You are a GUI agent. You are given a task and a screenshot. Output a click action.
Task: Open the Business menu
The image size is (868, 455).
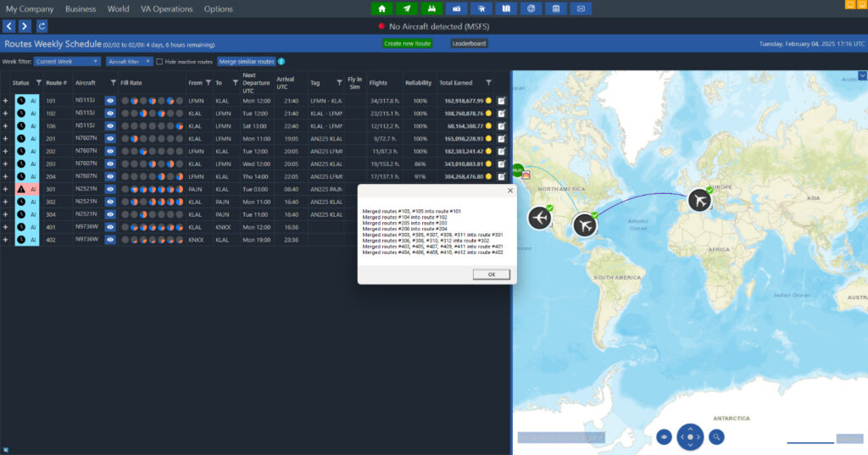tap(81, 8)
